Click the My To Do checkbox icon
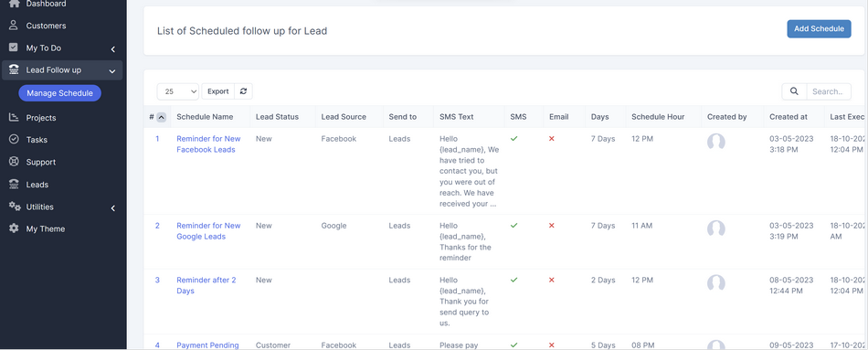868x350 pixels. click(14, 48)
